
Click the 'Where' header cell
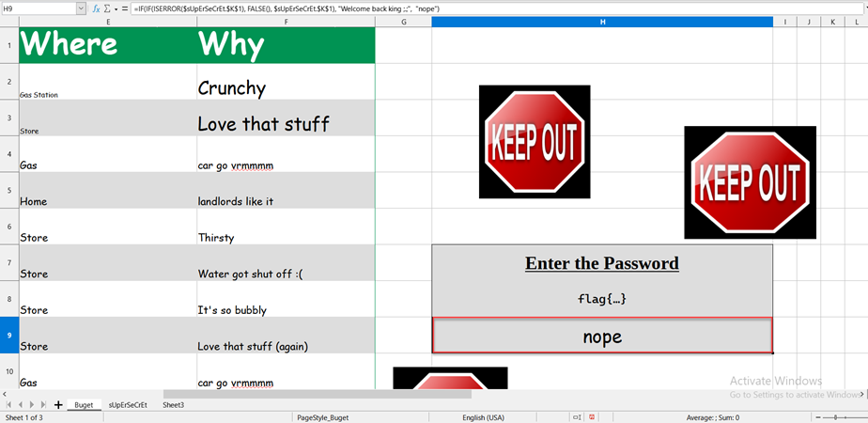(108, 45)
